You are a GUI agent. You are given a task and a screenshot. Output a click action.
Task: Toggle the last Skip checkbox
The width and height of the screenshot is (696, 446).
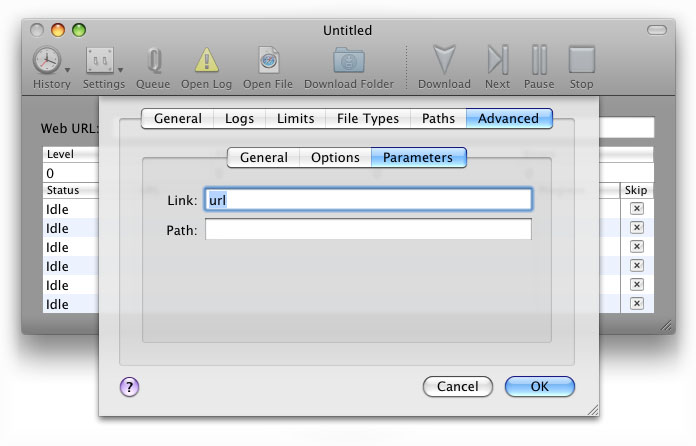(x=637, y=304)
